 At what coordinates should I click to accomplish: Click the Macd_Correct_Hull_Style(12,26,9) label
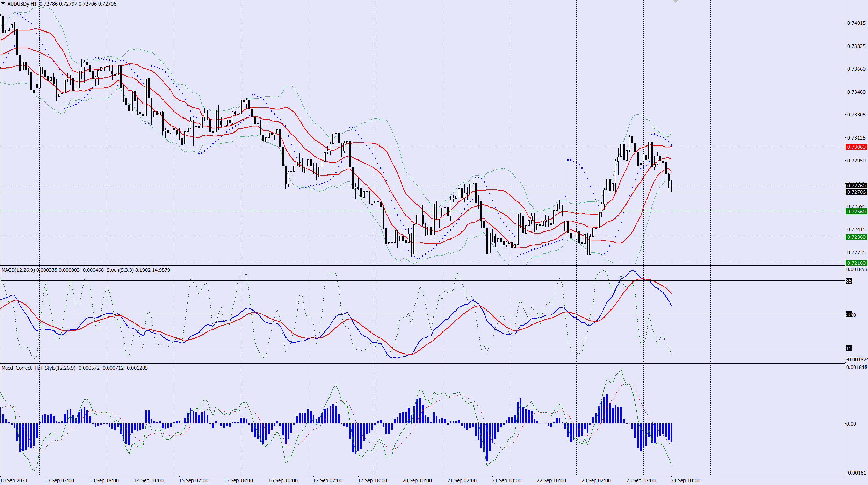click(x=38, y=368)
